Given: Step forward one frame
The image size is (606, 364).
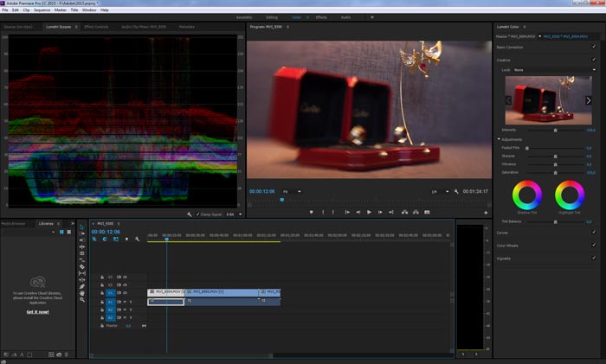Looking at the screenshot, I should 380,212.
